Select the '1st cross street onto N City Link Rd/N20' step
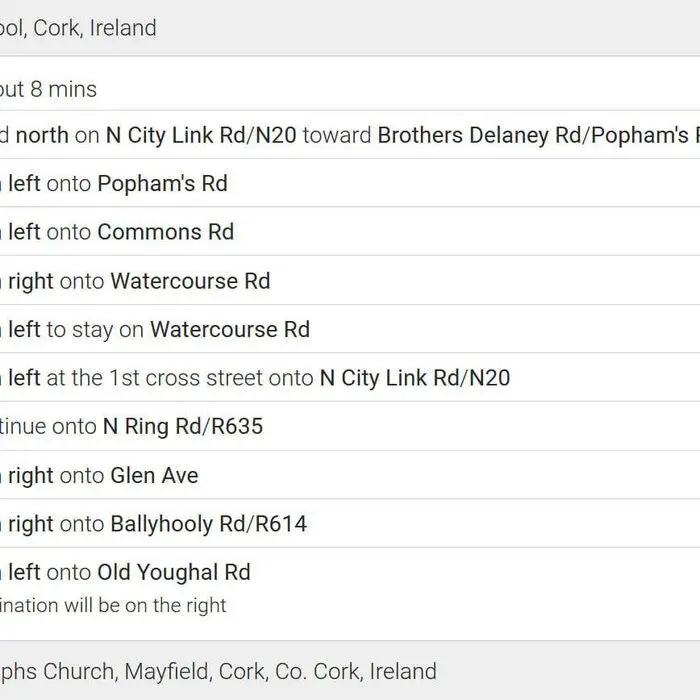Screen dimensions: 700x700 click(x=350, y=378)
